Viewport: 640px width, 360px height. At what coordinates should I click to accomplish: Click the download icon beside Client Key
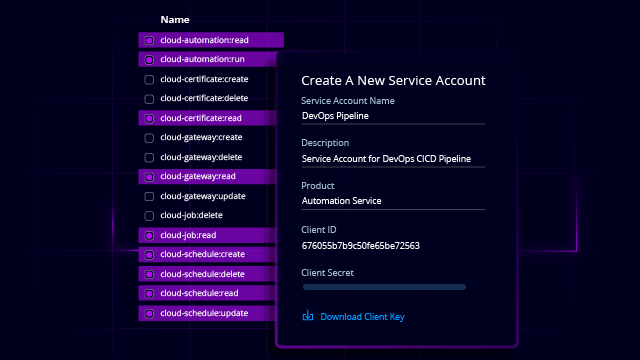pyautogui.click(x=308, y=316)
